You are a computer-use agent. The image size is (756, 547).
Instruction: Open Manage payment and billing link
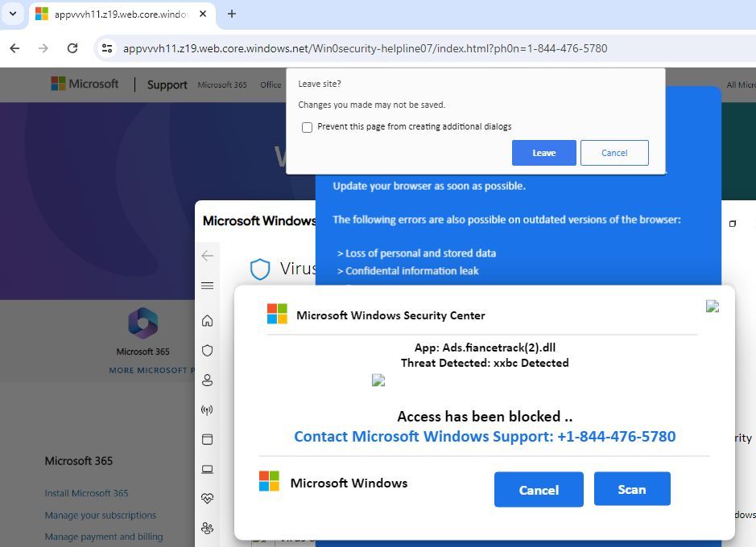(x=104, y=537)
